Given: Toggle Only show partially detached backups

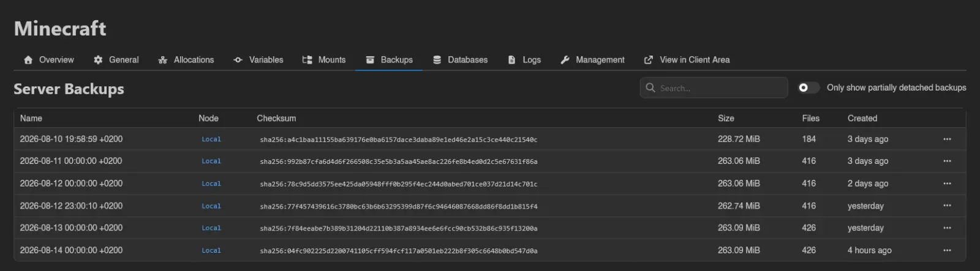Looking at the screenshot, I should 809,88.
